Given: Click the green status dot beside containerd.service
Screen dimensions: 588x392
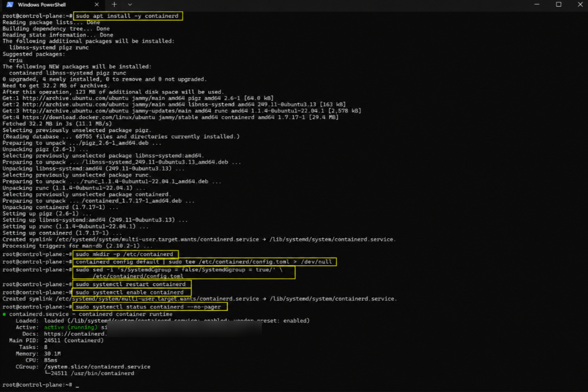Looking at the screenshot, I should (x=5, y=315).
